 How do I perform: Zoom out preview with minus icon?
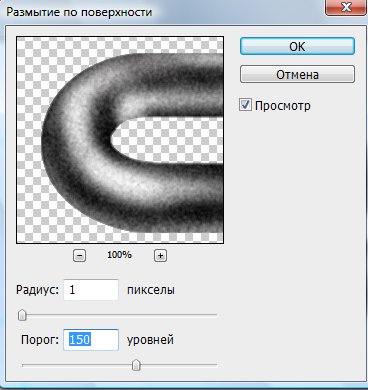click(79, 256)
